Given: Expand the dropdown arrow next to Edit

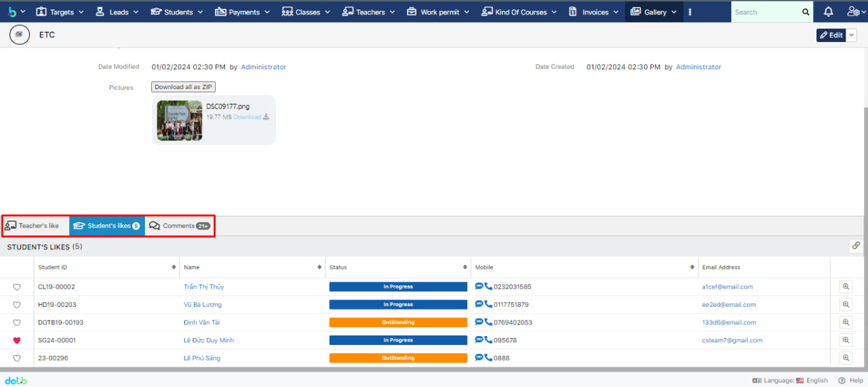Looking at the screenshot, I should point(852,35).
